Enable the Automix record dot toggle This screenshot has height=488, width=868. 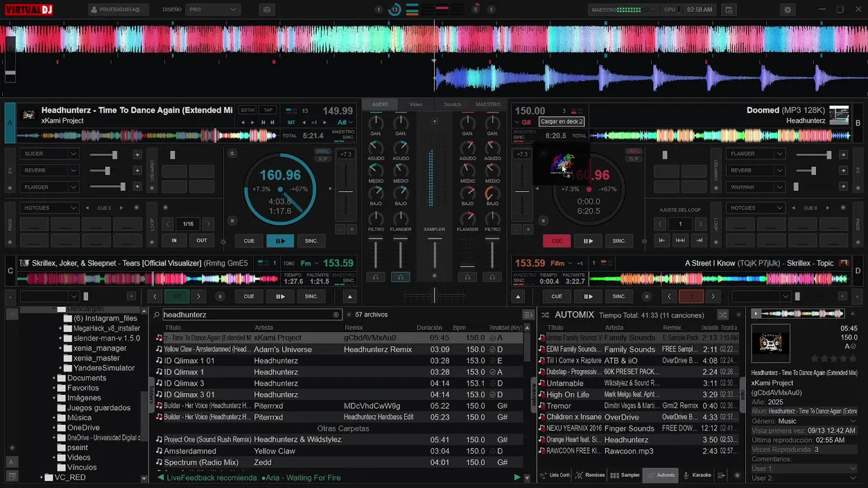(738, 314)
